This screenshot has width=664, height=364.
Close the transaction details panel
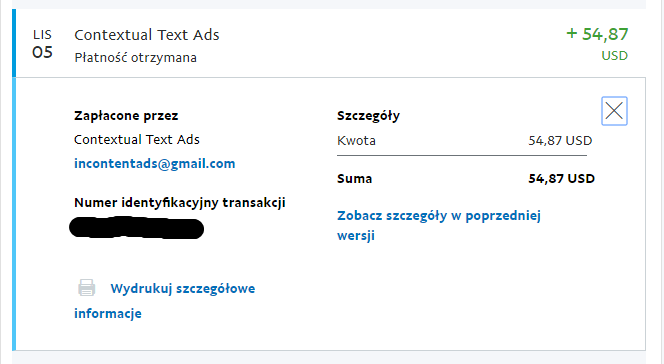(x=614, y=111)
